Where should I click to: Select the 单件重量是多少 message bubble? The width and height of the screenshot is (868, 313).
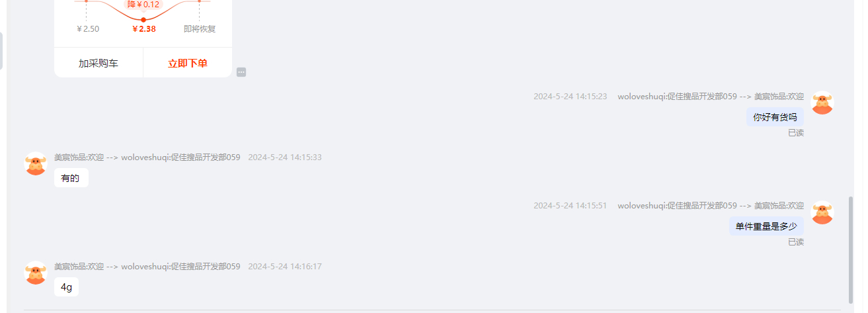[x=766, y=226]
